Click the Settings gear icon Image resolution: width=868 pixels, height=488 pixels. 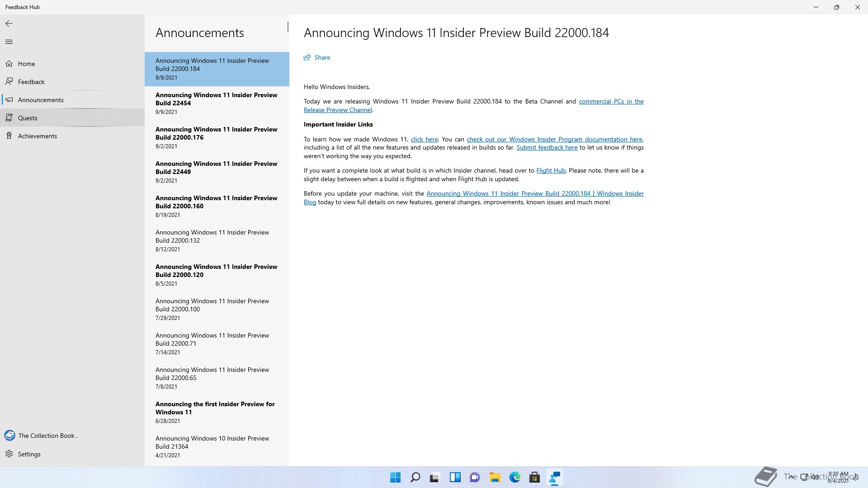pyautogui.click(x=9, y=454)
